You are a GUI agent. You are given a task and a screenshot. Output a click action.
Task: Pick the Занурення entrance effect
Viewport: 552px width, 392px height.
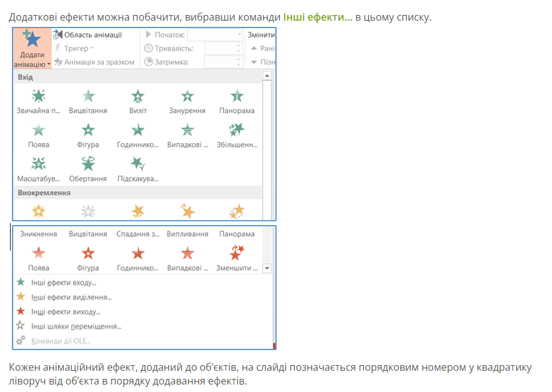[x=187, y=102]
